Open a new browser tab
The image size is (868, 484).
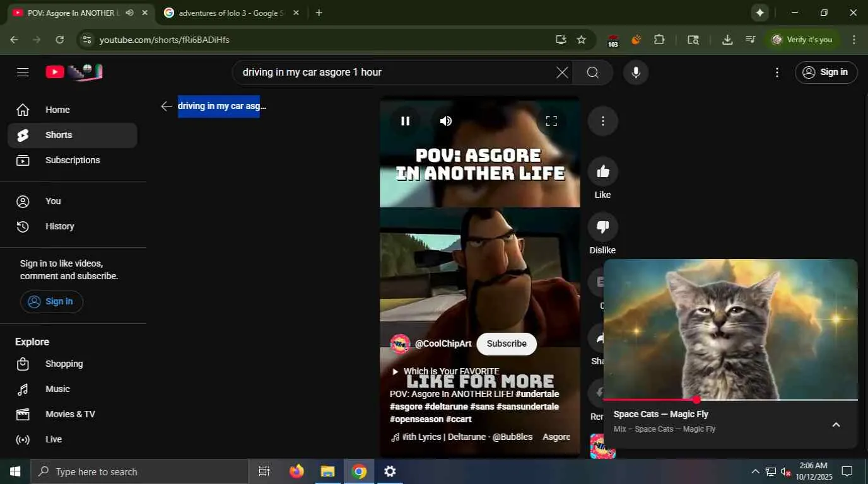click(319, 13)
